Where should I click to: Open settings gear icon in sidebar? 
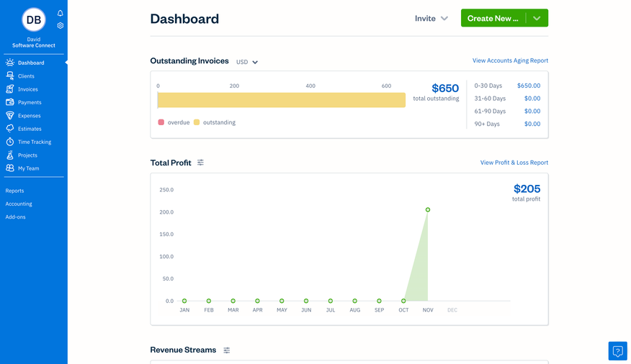click(x=61, y=25)
